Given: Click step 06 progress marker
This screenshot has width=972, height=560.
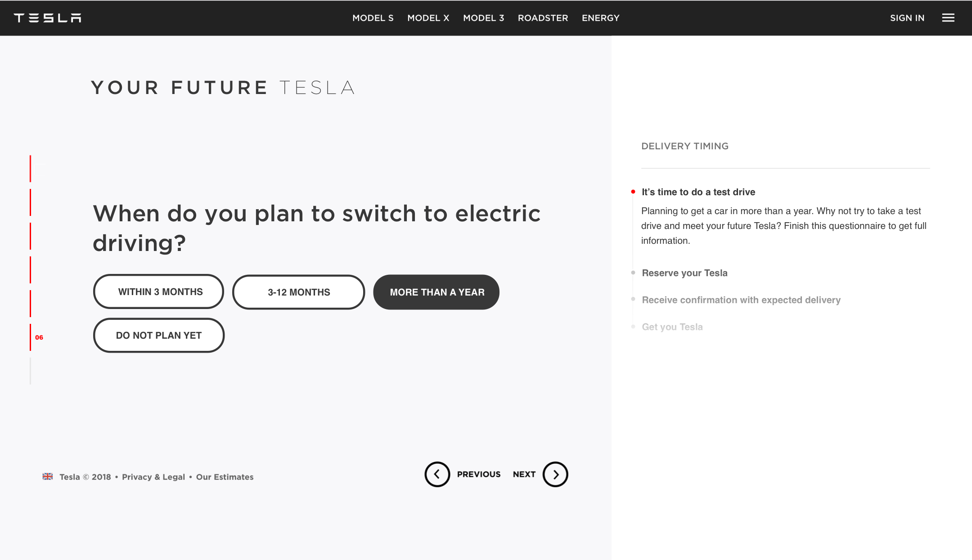Looking at the screenshot, I should coord(39,337).
